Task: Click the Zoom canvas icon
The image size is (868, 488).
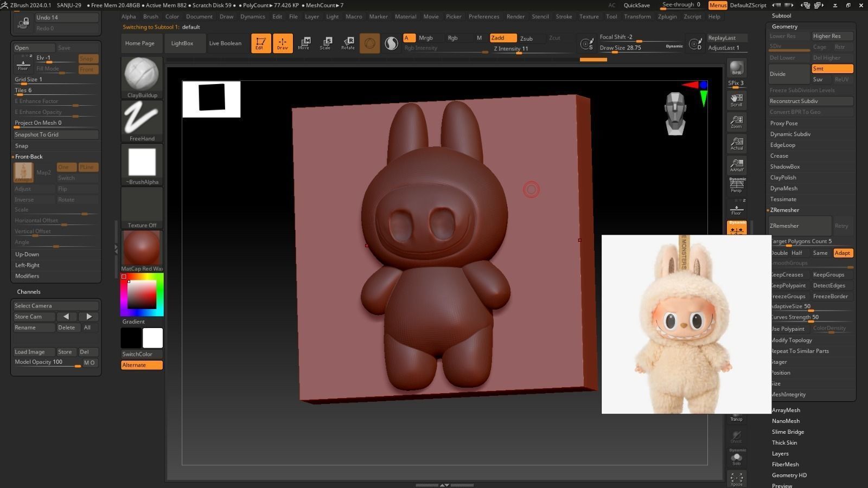Action: 736,121
